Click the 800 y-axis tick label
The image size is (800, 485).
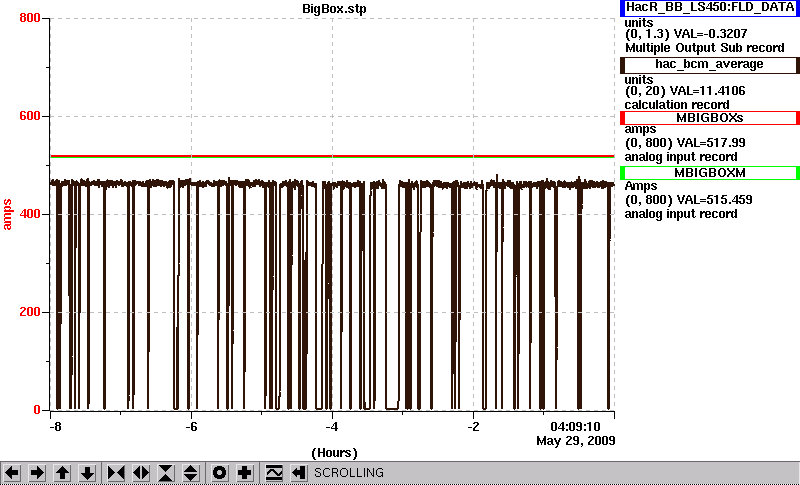pyautogui.click(x=30, y=18)
